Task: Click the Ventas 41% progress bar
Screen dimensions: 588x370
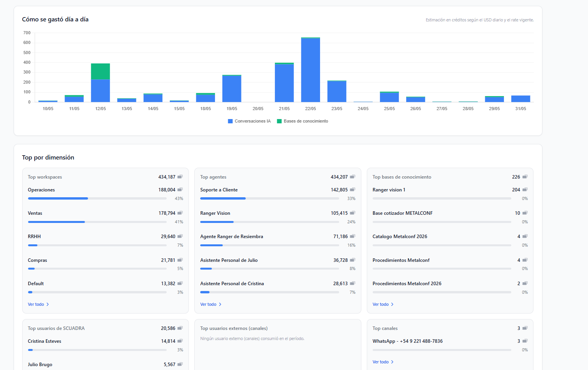Action: pyautogui.click(x=97, y=222)
